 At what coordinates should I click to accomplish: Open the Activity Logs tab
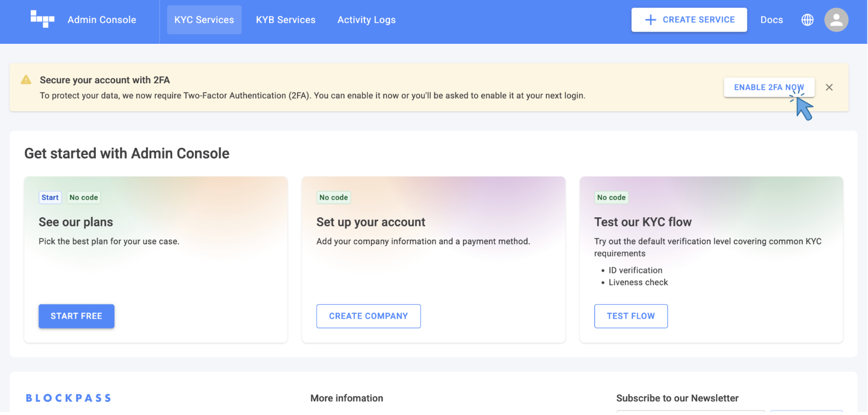pyautogui.click(x=366, y=20)
